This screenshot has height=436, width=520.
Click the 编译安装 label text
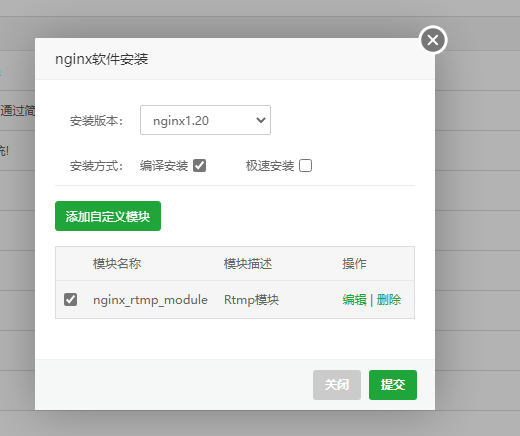164,166
